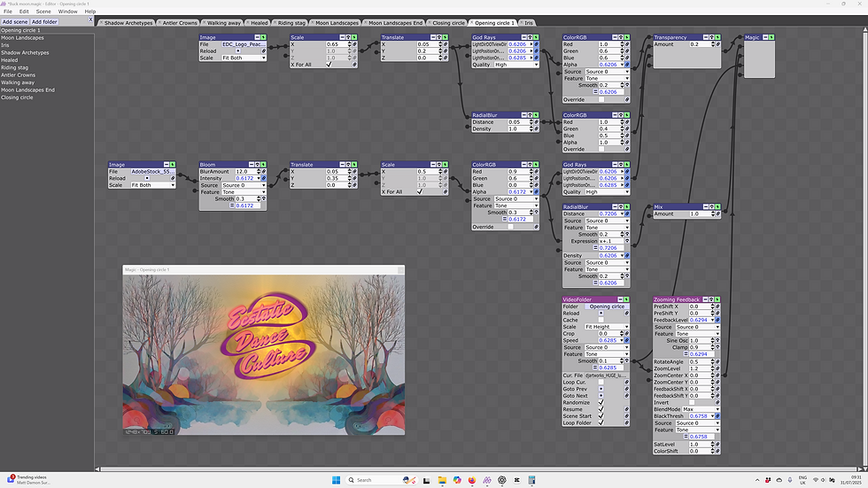Open VideoFolder Source dropdown
The image size is (868, 488).
(607, 347)
